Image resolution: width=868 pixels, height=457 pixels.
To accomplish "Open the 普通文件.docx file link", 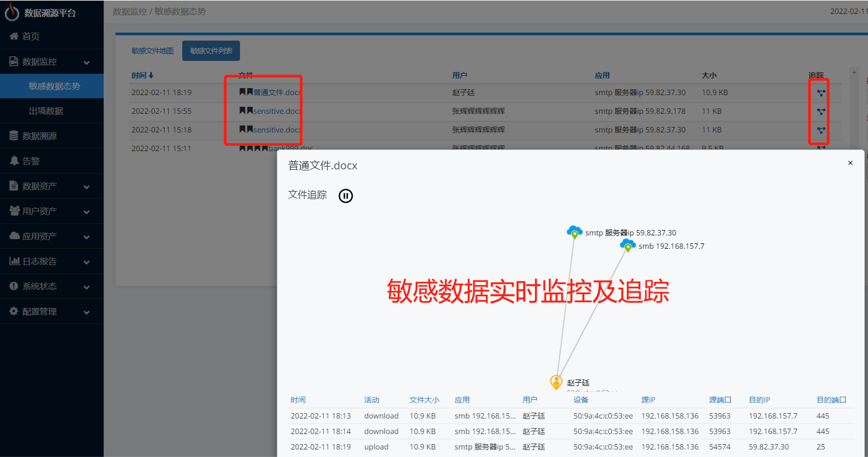I will 276,92.
